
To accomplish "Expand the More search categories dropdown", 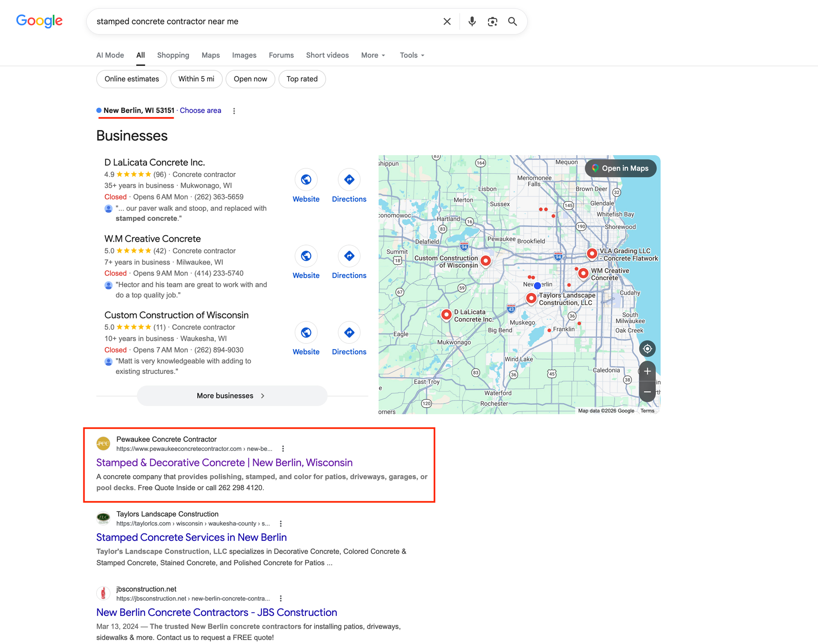I will (x=373, y=55).
